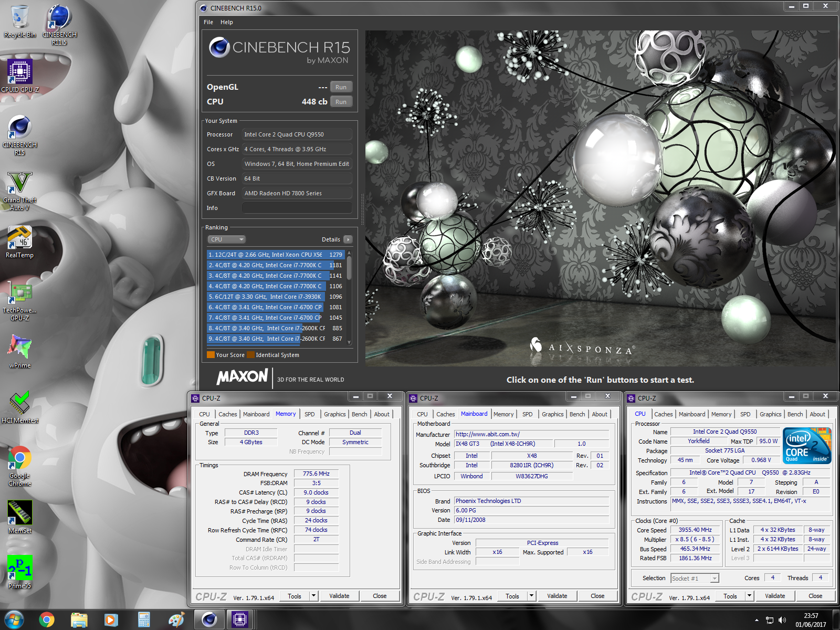
Task: Launch CINEBENCH R11.5 desktop shortcut
Action: click(59, 24)
